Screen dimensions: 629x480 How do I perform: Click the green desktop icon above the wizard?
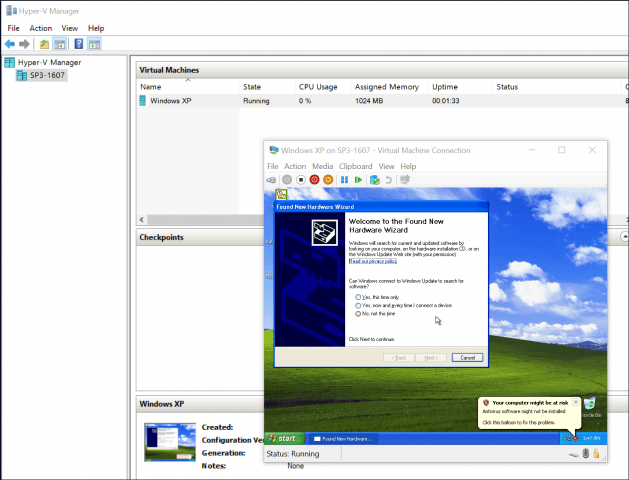[x=281, y=194]
